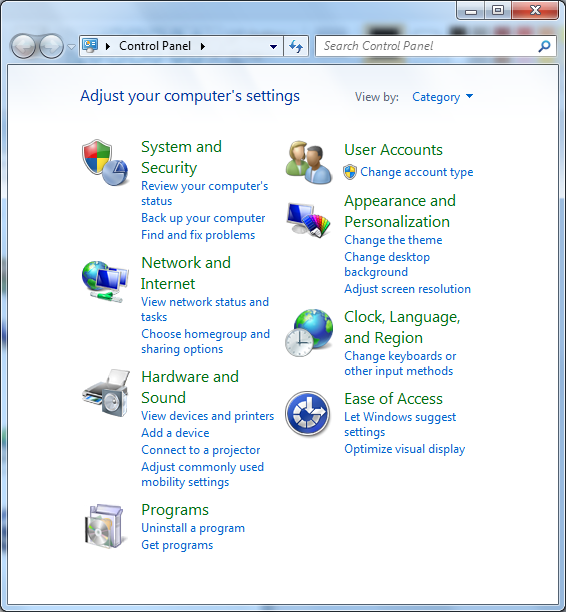Expand the View by Category dropdown

(442, 97)
